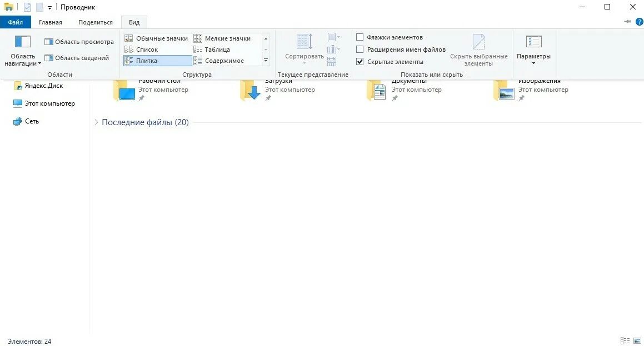644x346 pixels.
Task: Select the Рабочий стол folder icon
Action: (124, 91)
